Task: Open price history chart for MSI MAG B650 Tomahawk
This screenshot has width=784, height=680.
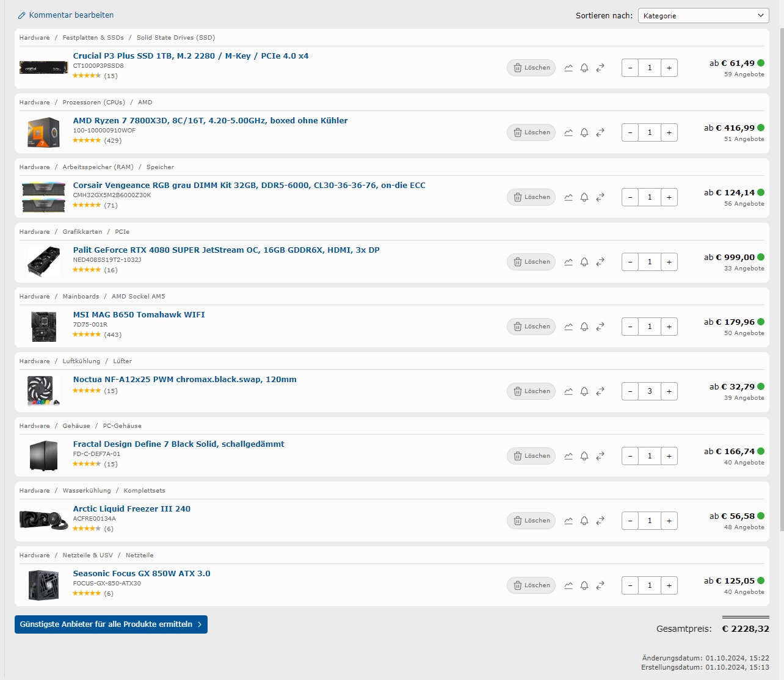Action: 568,327
